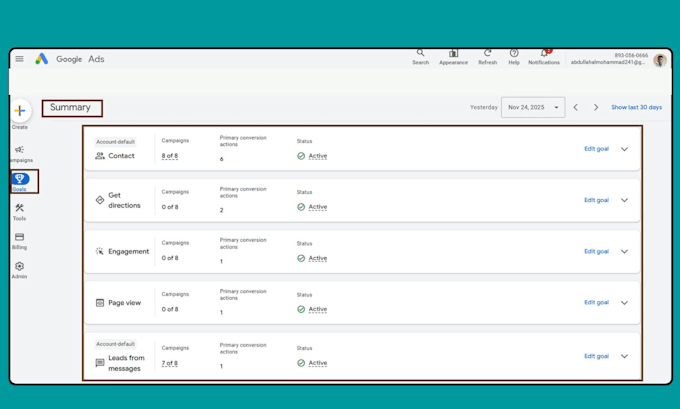Click the Refresh icon
680x409 pixels.
(x=487, y=53)
